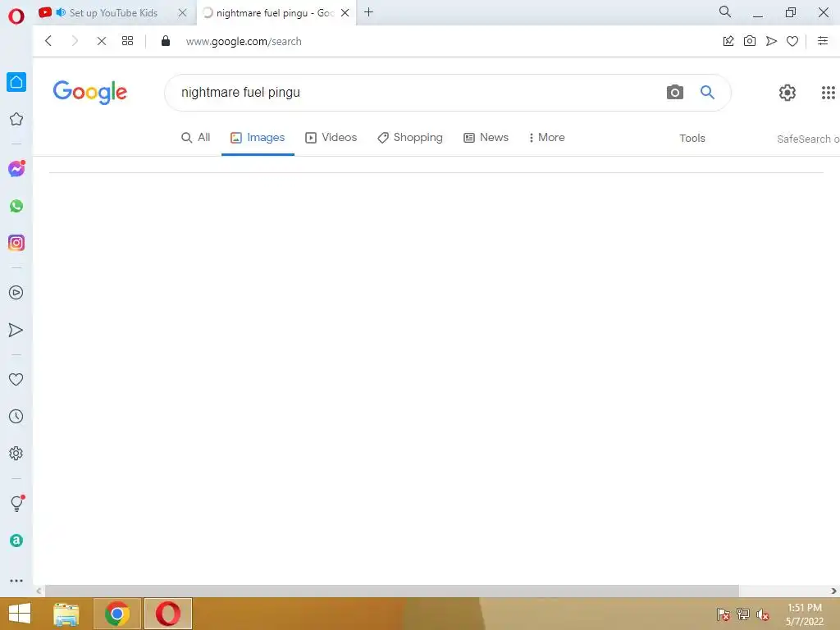Screen dimensions: 840x630
Task: Mute the Set up YouTube Kids tab audio
Action: [61, 12]
